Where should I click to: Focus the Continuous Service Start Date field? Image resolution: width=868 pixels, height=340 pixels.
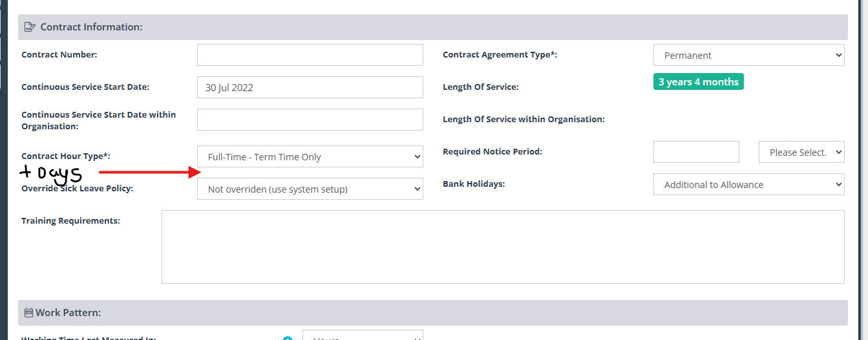coord(310,87)
